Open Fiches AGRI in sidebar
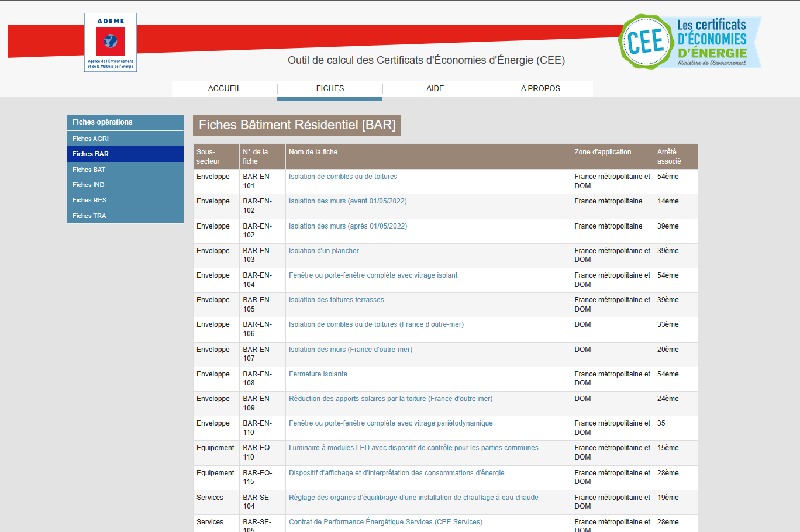The image size is (800, 532). click(125, 139)
